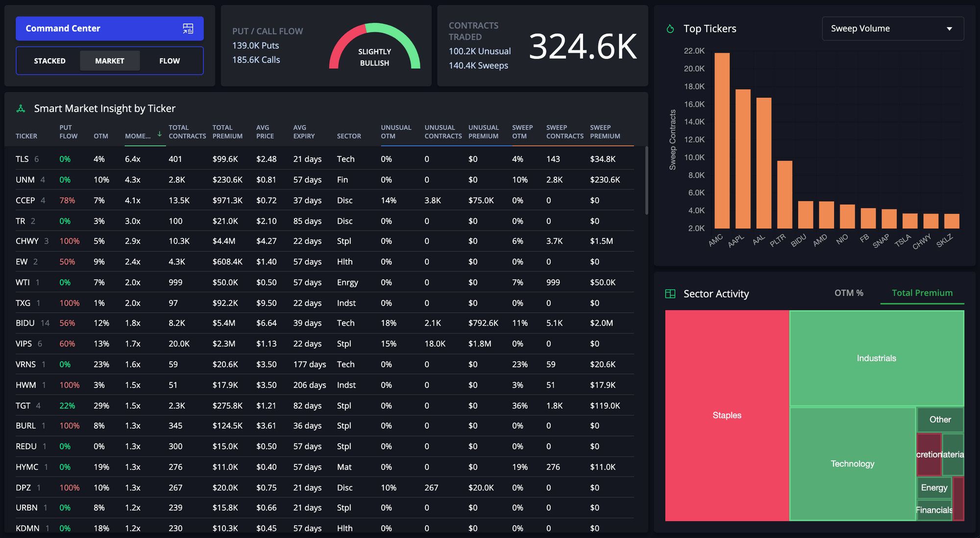Image resolution: width=980 pixels, height=538 pixels.
Task: Click the flame icon next to Top Tickers
Action: (671, 28)
